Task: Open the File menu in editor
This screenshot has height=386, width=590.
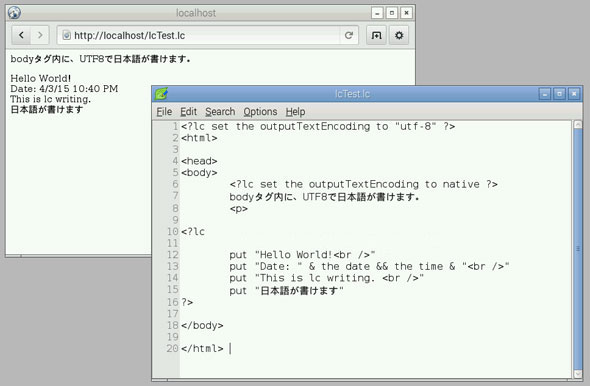Action: click(x=164, y=112)
